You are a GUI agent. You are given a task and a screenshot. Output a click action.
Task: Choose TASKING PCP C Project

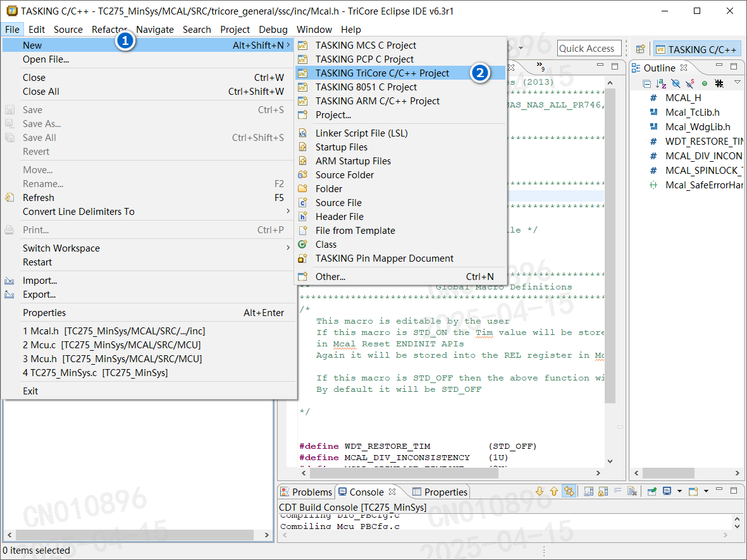(400, 59)
